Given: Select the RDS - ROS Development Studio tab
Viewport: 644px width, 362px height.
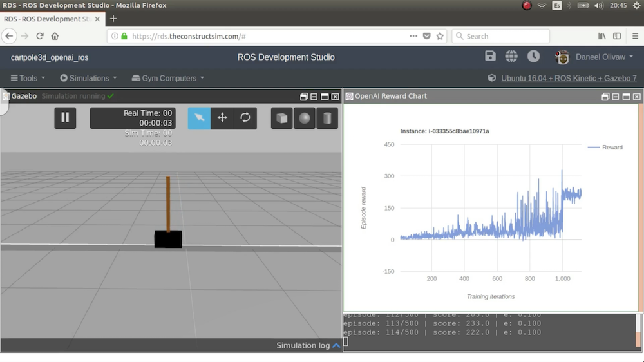Looking at the screenshot, I should click(x=52, y=19).
